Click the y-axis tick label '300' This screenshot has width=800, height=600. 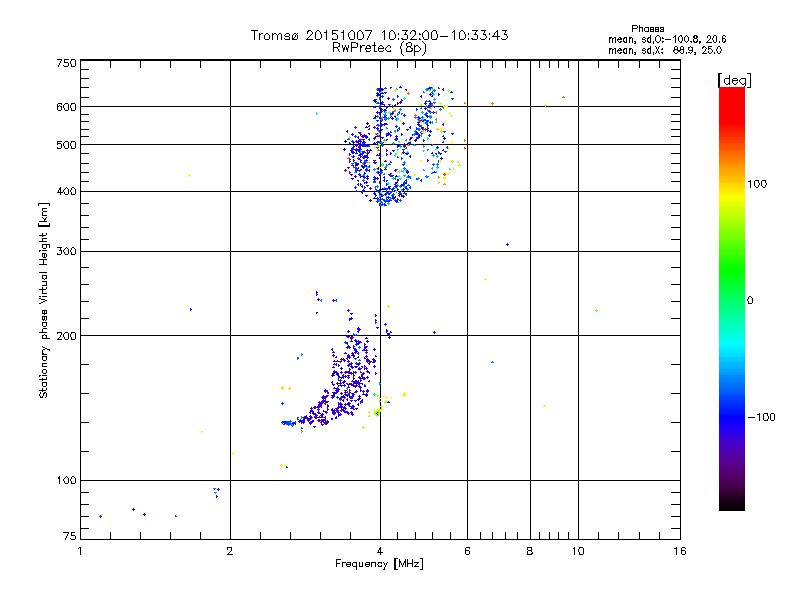[67, 252]
